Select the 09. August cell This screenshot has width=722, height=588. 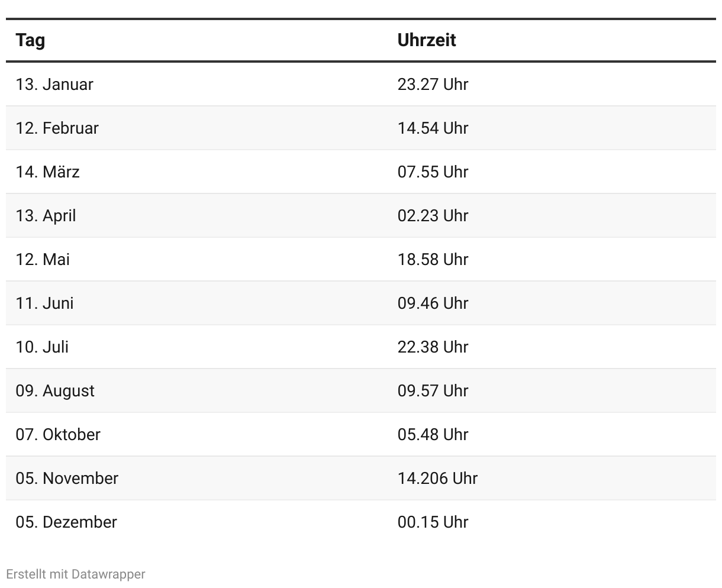coord(55,390)
